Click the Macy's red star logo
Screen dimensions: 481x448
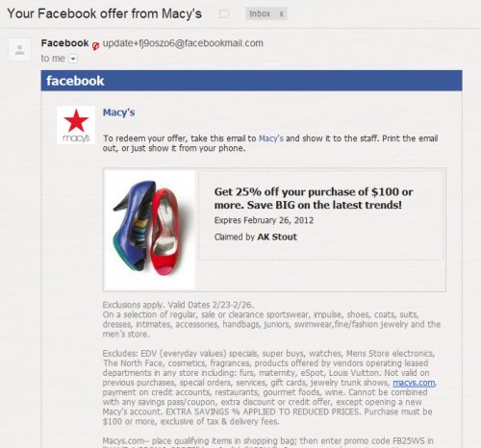pyautogui.click(x=76, y=125)
